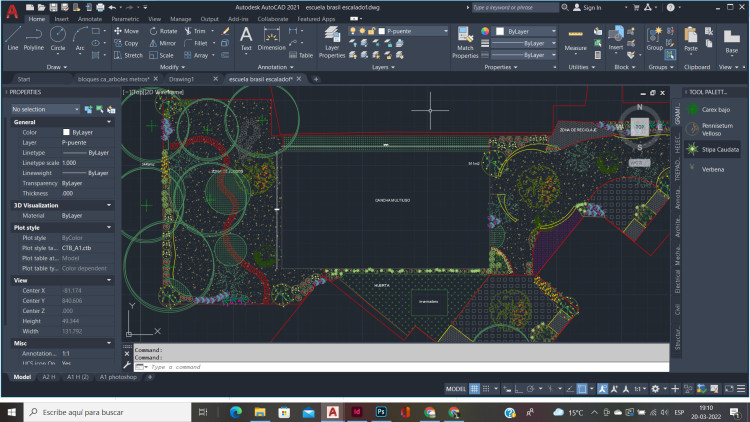Activate the Copy command
The height and width of the screenshot is (422, 750).
point(126,43)
